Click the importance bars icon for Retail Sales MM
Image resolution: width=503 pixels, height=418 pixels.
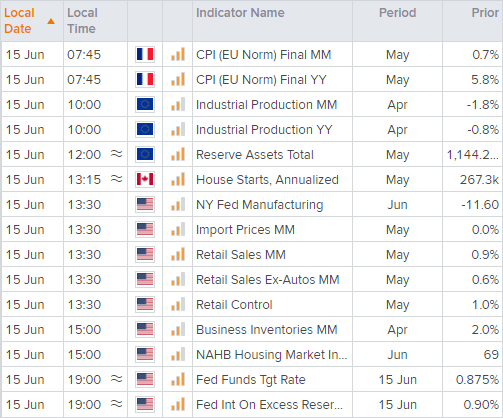pos(178,254)
